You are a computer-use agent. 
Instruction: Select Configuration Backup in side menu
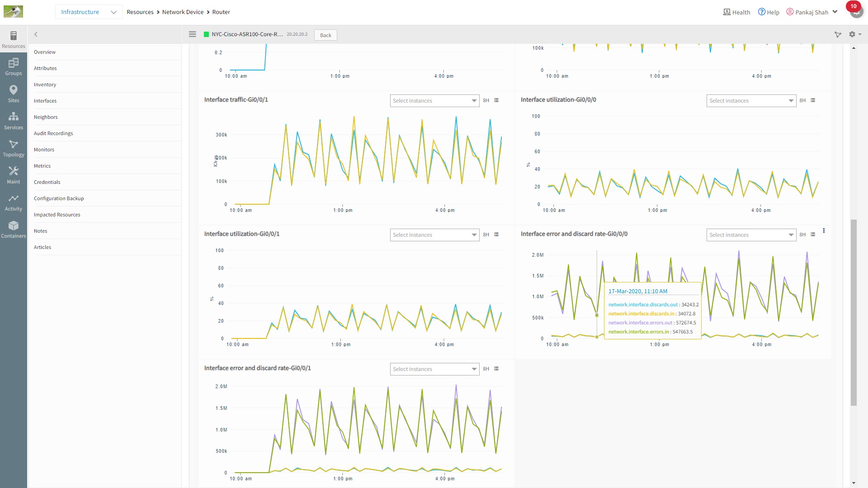coord(59,198)
